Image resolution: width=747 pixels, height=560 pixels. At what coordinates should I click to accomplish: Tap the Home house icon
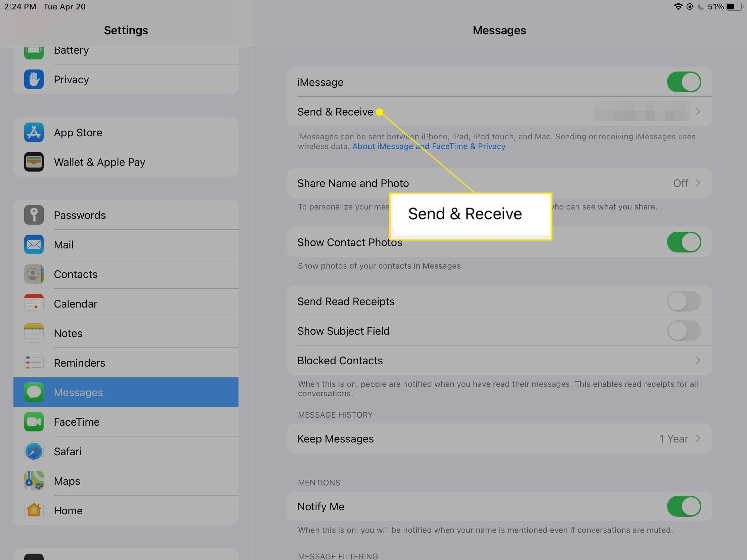point(34,510)
